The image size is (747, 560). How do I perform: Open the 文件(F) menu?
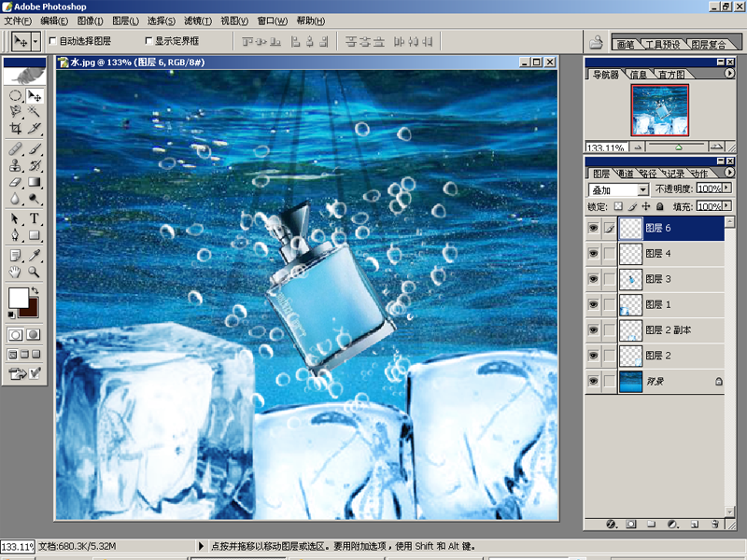[18, 21]
